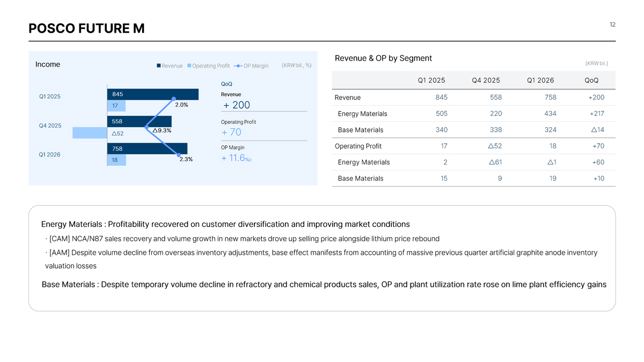Click the + 70 operating profit change figure
This screenshot has height=362, width=644.
[x=231, y=132]
